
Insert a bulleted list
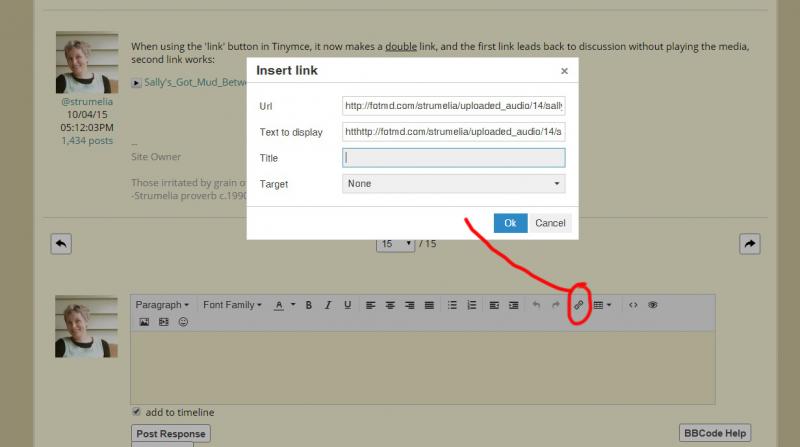click(452, 305)
